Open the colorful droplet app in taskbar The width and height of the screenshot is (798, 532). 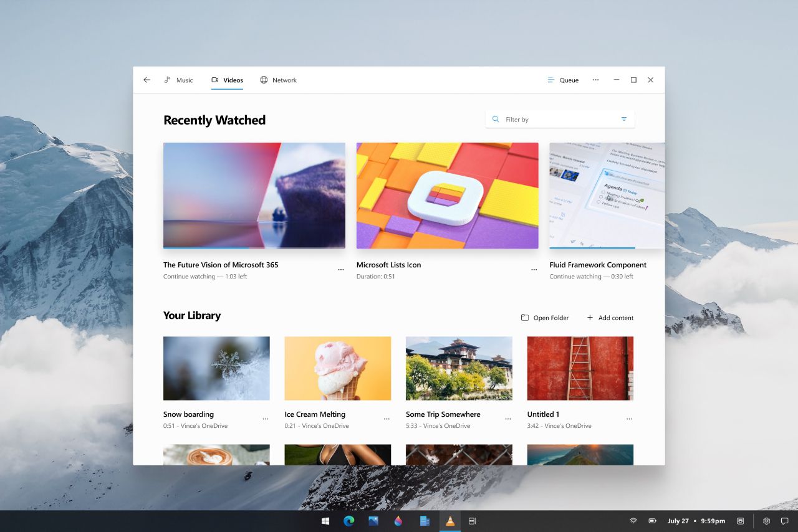398,521
